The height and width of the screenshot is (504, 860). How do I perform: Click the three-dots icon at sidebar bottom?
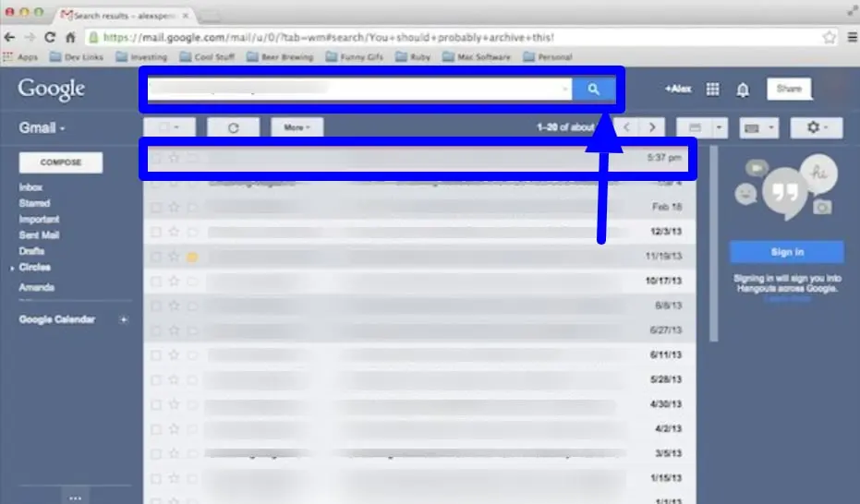pyautogui.click(x=76, y=498)
